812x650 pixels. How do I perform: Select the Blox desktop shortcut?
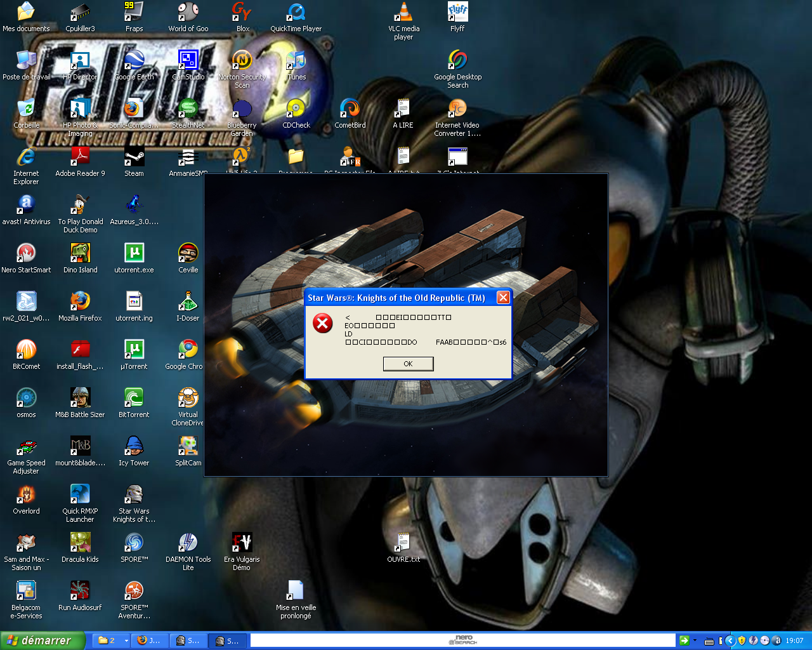coord(242,17)
